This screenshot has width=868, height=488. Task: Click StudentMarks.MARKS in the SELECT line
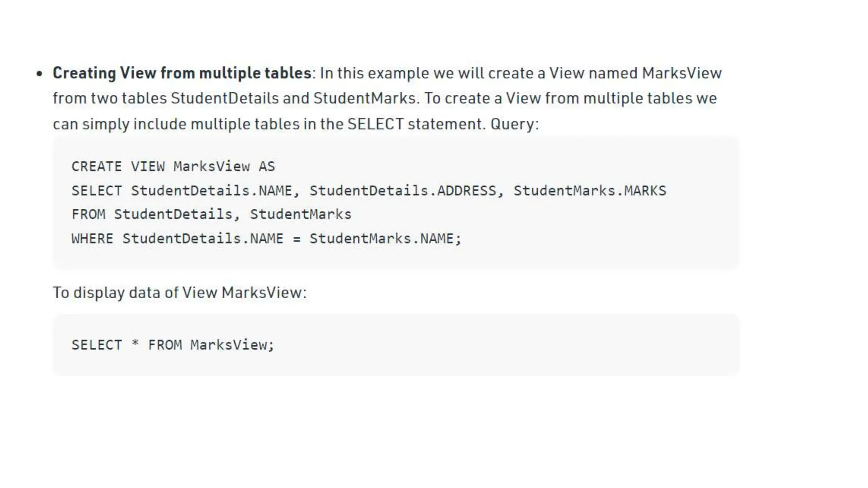click(590, 191)
